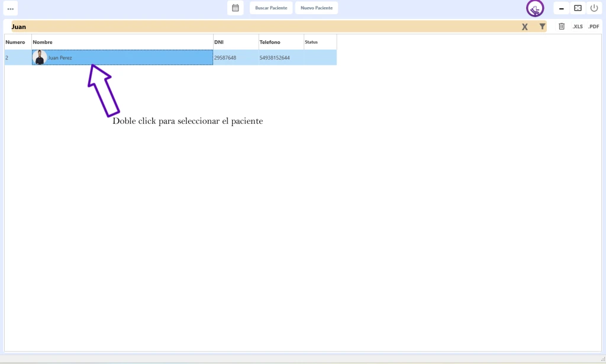The height and width of the screenshot is (364, 606).
Task: Click the phone number cell 54938152644
Action: (x=275, y=58)
